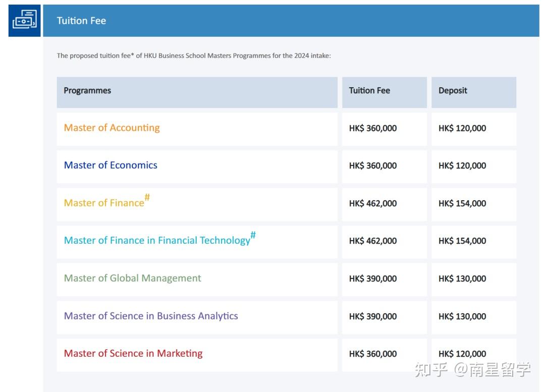Click the proposed tuition fee intro sentence

[194, 55]
